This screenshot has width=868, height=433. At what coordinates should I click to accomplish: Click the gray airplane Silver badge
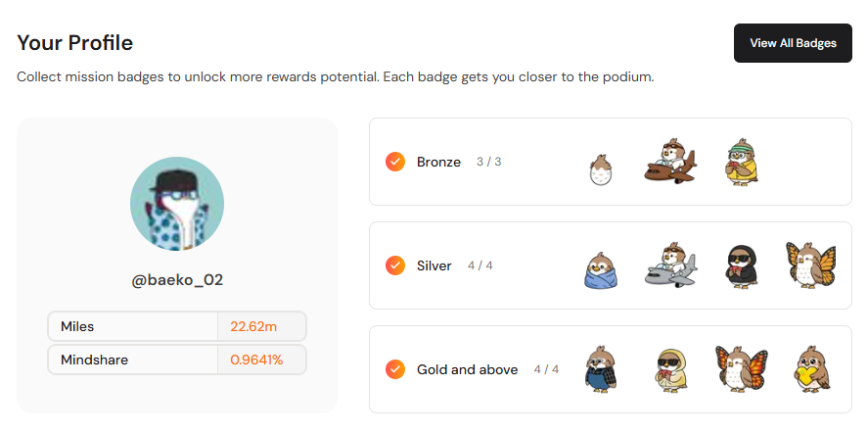pyautogui.click(x=670, y=265)
